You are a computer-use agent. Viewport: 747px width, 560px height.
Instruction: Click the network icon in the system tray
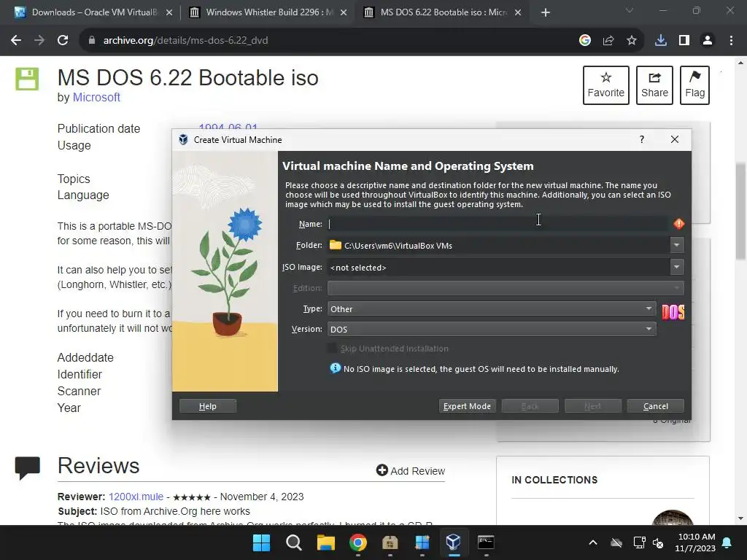(x=639, y=542)
